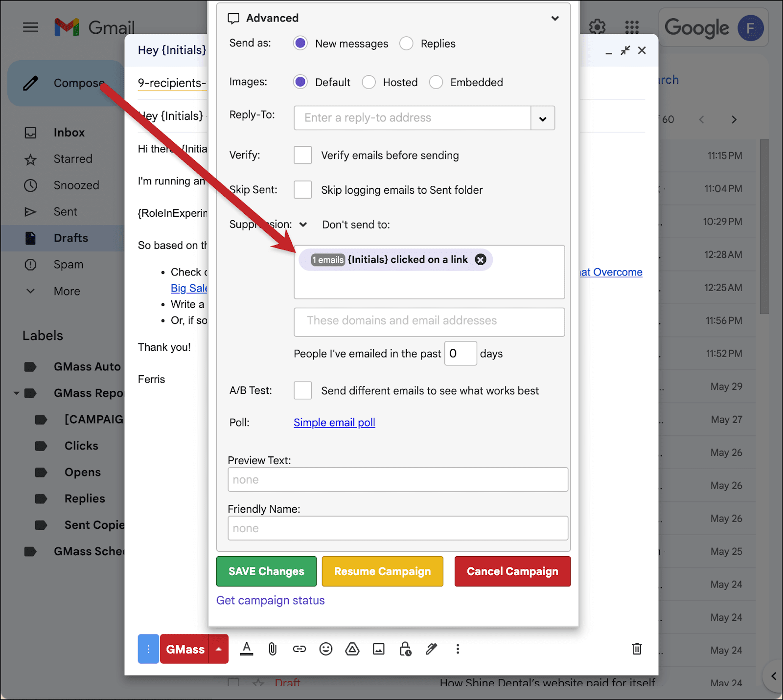
Task: Open the Starred folder
Action: (73, 159)
